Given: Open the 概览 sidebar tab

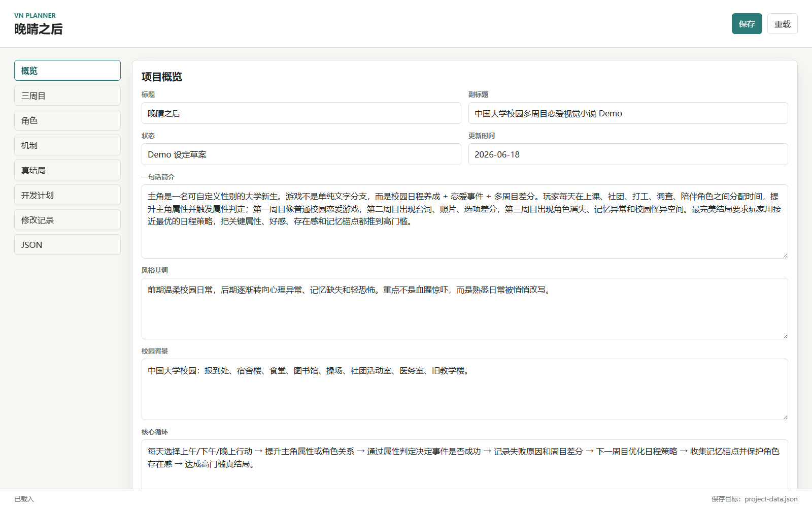Looking at the screenshot, I should (67, 71).
